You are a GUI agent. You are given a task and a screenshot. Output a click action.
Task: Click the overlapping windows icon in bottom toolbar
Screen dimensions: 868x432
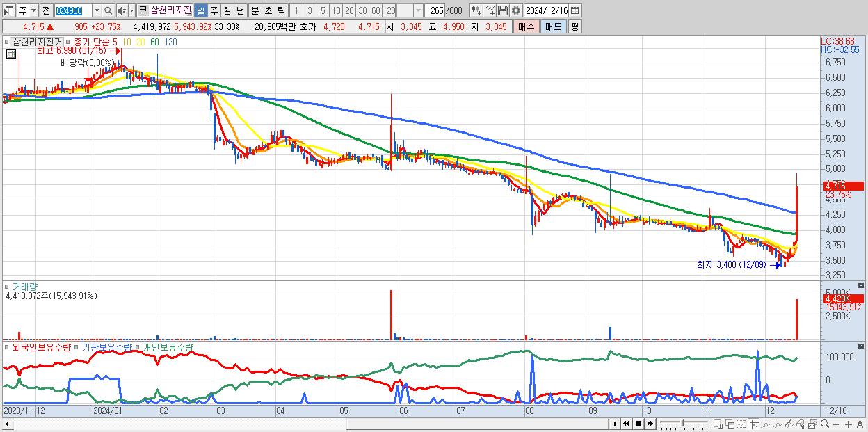click(730, 424)
